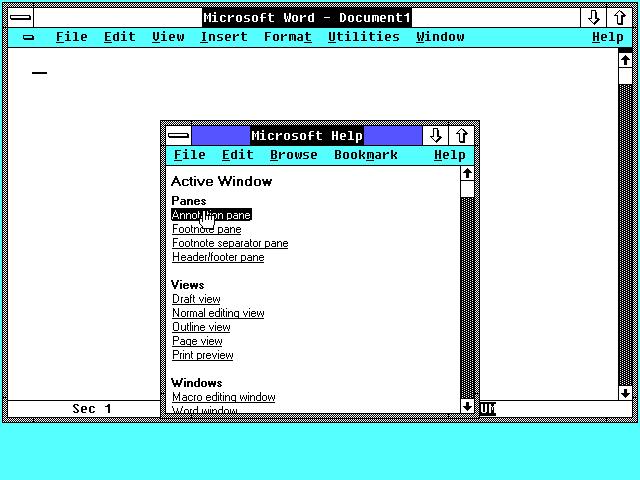This screenshot has width=640, height=480.
Task: Follow the Print preview help link
Action: (202, 355)
